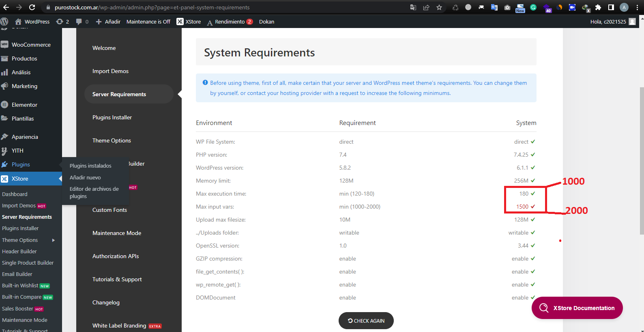Screen dimensions: 644x332
Task: Click the site padlock icon in address bar
Action: [48, 7]
